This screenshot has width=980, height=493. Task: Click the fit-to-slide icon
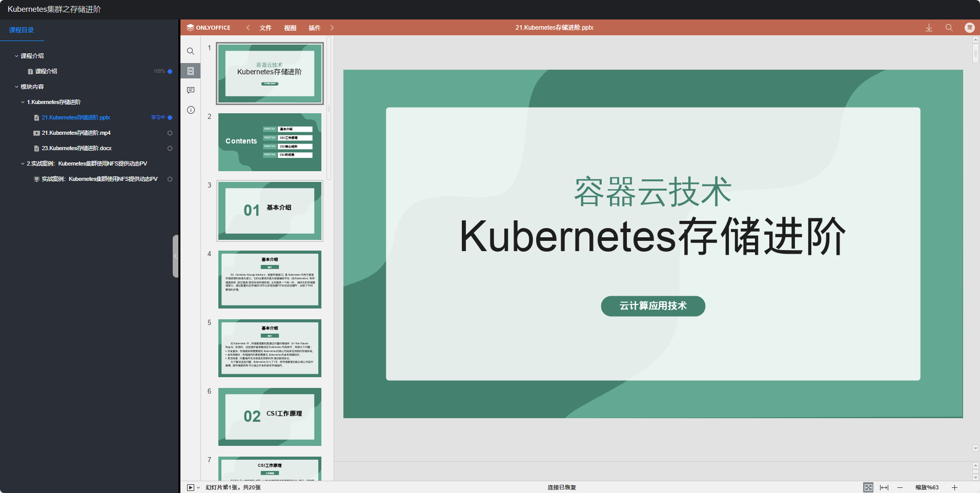pos(868,487)
